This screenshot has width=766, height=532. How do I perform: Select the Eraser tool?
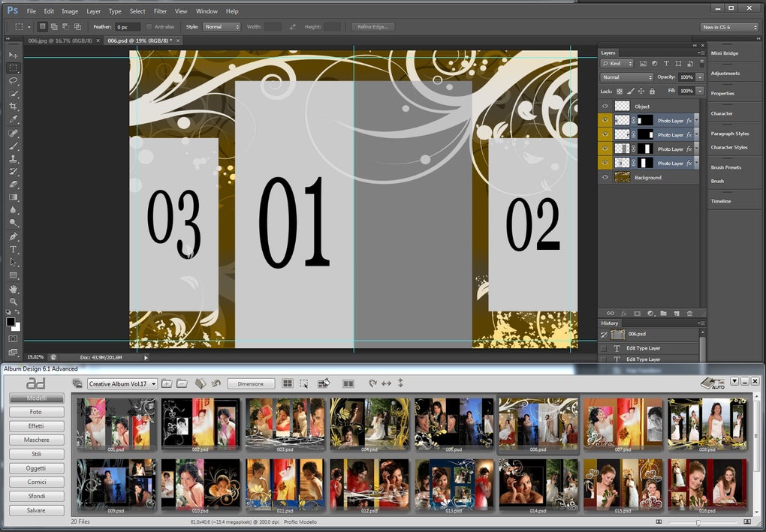14,185
